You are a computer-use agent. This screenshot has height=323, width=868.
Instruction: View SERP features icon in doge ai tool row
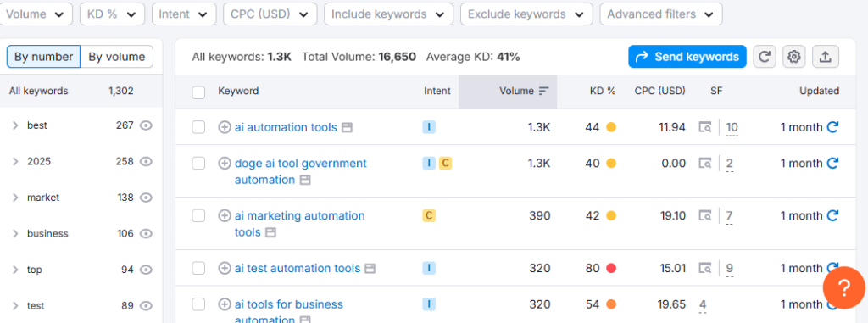point(704,164)
